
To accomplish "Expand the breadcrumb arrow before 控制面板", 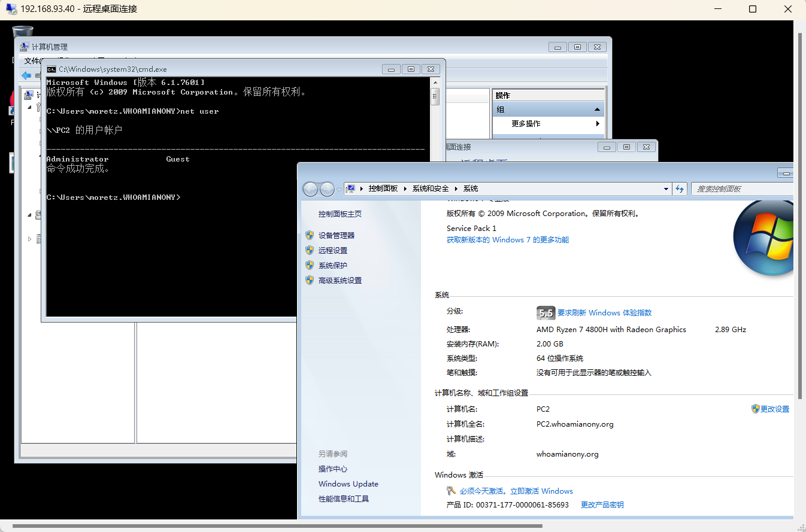I will (x=362, y=189).
